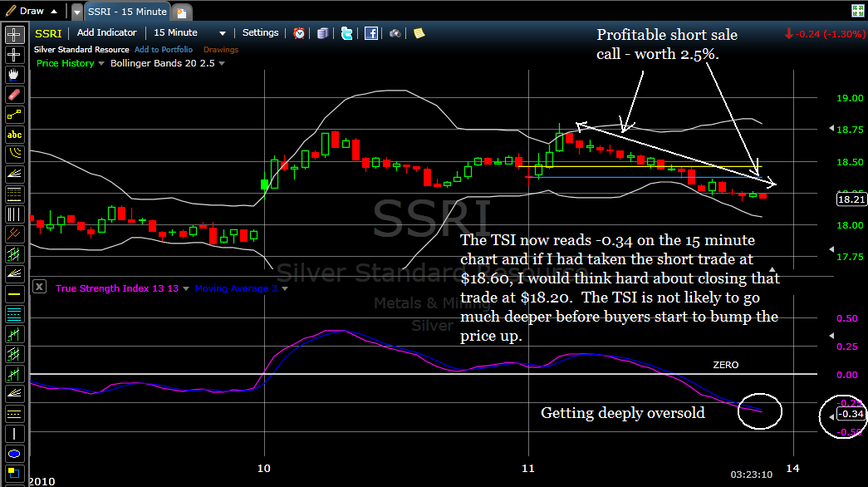This screenshot has width=868, height=487.
Task: Click the Silver Standard Resource name
Action: (81, 49)
